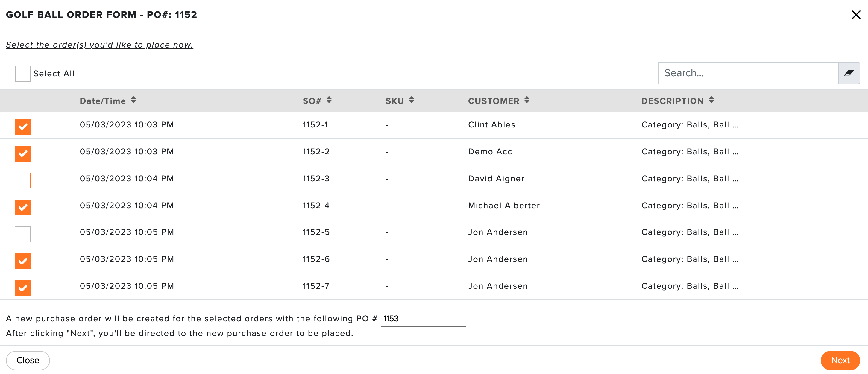
Task: Click the Close button
Action: 28,360
